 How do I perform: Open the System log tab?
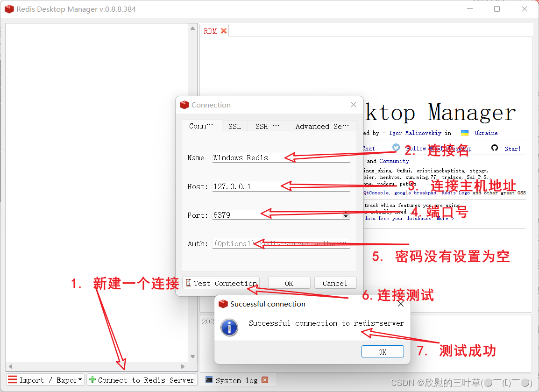pyautogui.click(x=236, y=380)
